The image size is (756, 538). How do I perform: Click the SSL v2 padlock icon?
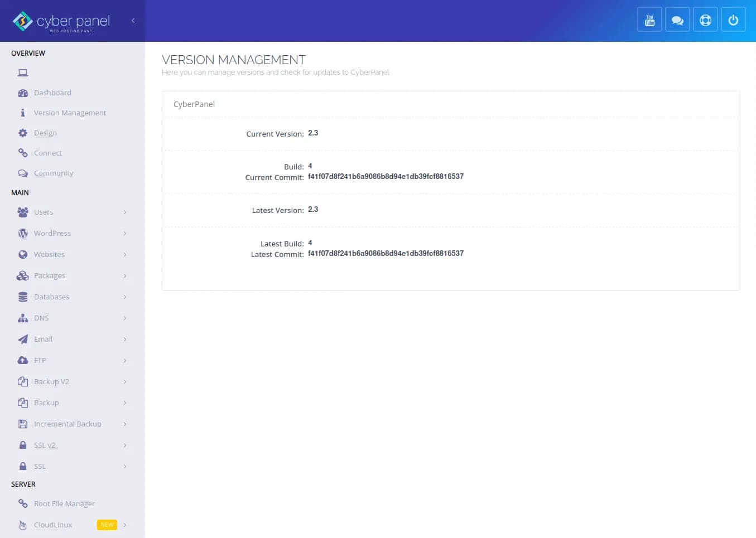point(23,445)
